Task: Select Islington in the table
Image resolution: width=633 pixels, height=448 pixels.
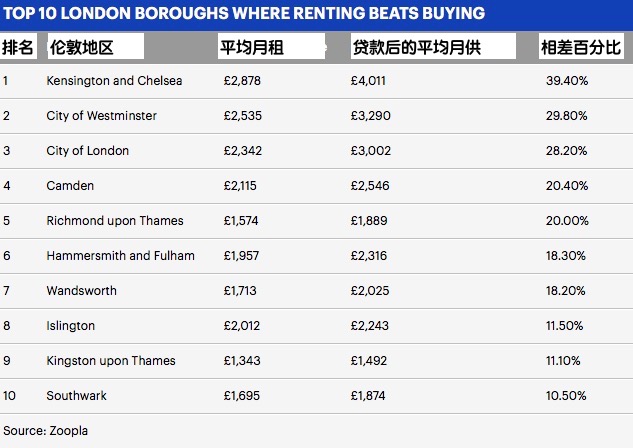Action: coord(70,326)
